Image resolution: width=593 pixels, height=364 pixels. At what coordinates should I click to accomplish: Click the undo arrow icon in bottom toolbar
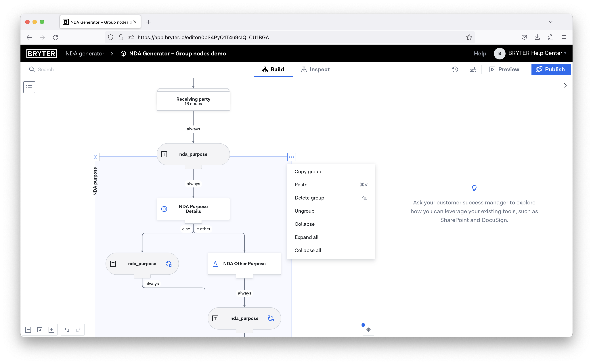66,330
